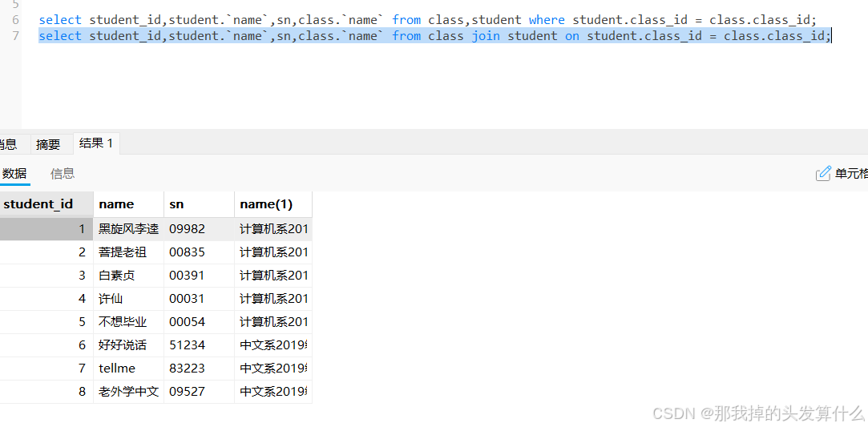Image resolution: width=868 pixels, height=427 pixels.
Task: Select the cell 老外学中文
Action: pyautogui.click(x=128, y=392)
